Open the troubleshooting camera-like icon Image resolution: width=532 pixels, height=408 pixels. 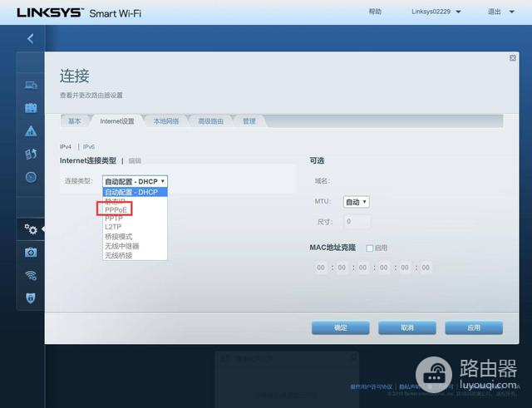point(31,253)
